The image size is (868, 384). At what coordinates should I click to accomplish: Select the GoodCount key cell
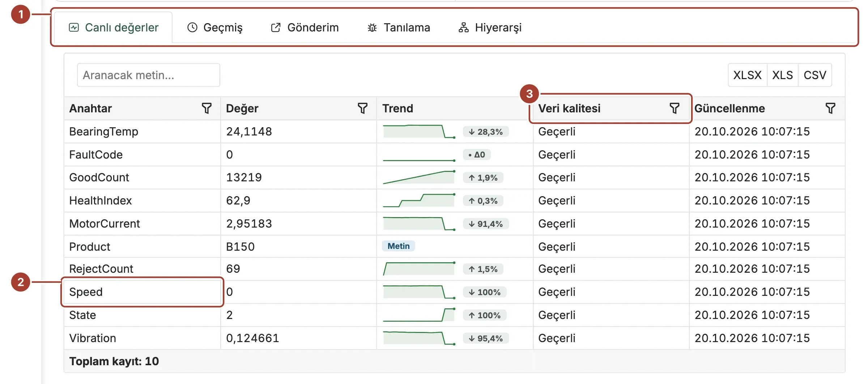[x=142, y=177]
